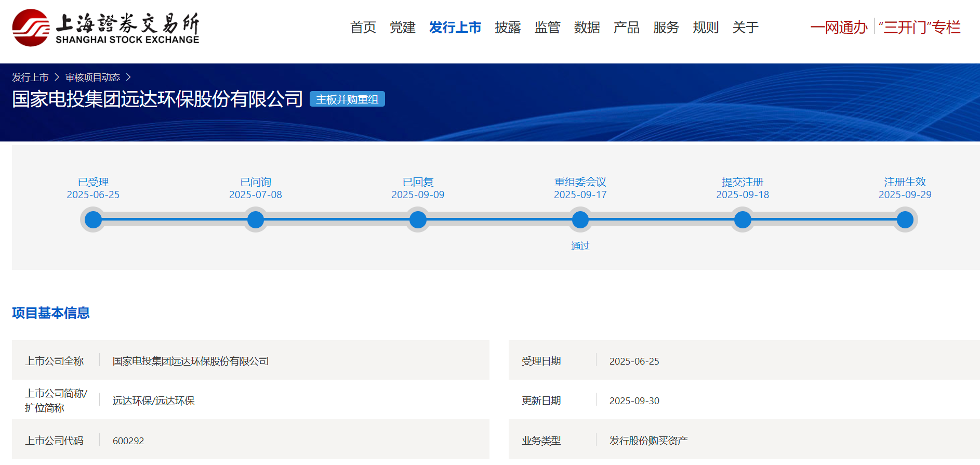This screenshot has height=465, width=980.
Task: Go to the 一网通办 link
Action: coord(839,27)
